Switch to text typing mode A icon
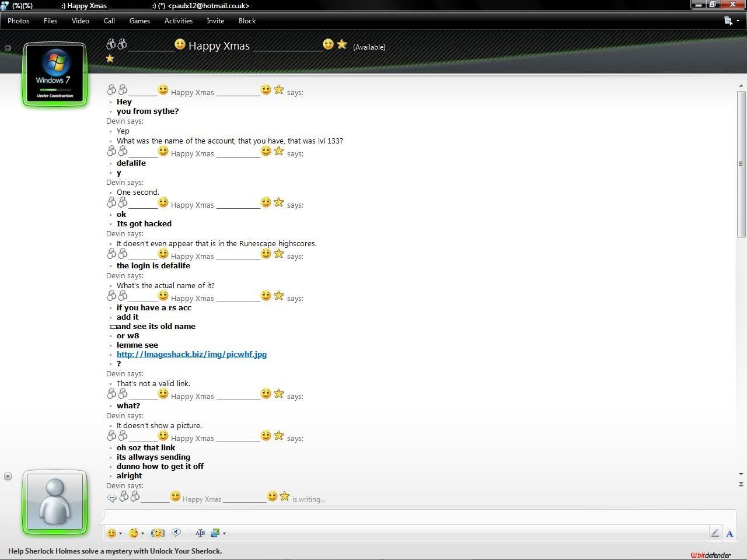This screenshot has height=560, width=747. pyautogui.click(x=729, y=533)
